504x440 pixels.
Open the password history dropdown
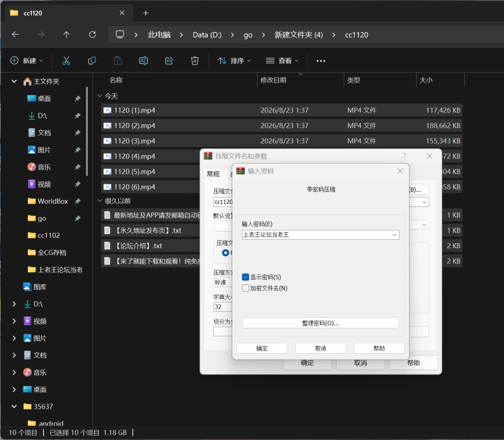[x=395, y=235]
